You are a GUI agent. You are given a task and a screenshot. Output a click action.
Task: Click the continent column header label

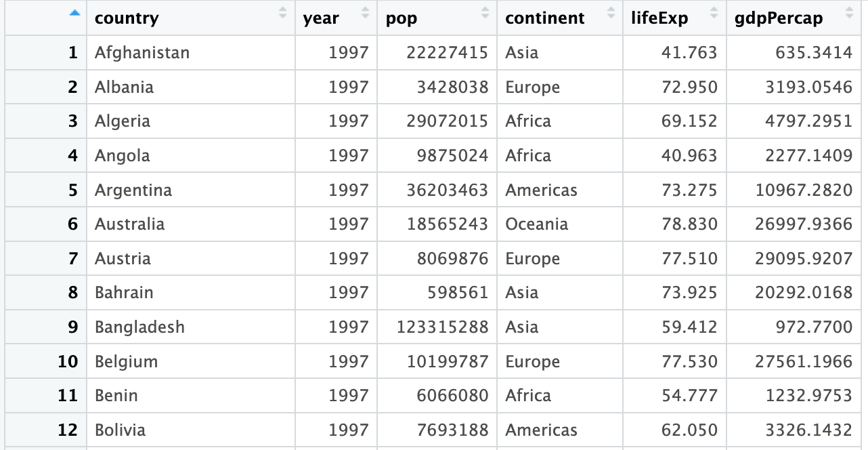click(x=544, y=18)
